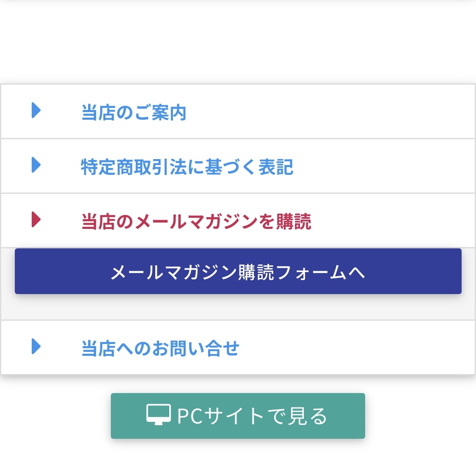Click the empty white area above the menu list
Viewport: 476px width, 476px height.
coord(238,42)
